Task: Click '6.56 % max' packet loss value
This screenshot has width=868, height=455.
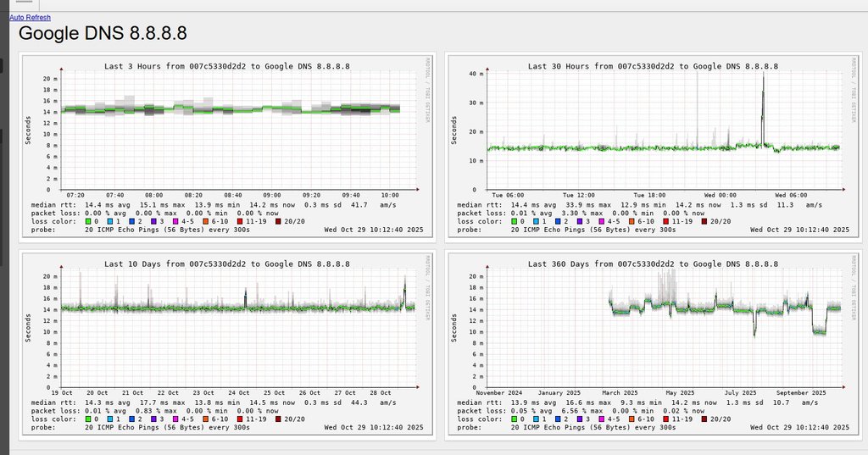Action: (582, 411)
